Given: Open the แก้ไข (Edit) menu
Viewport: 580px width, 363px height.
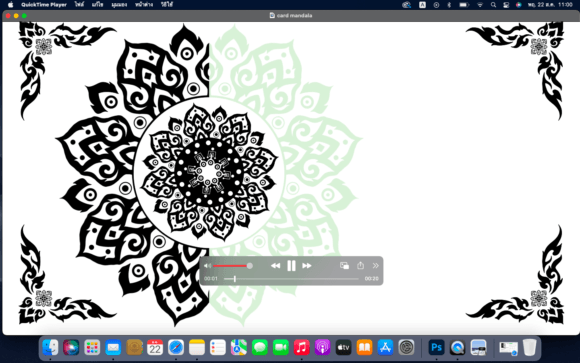Looking at the screenshot, I should [98, 5].
